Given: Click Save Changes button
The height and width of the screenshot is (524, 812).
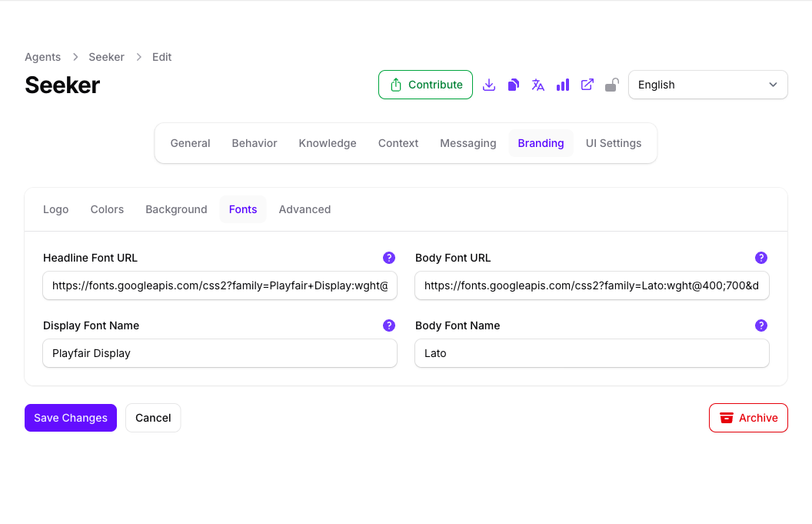Looking at the screenshot, I should click(71, 418).
